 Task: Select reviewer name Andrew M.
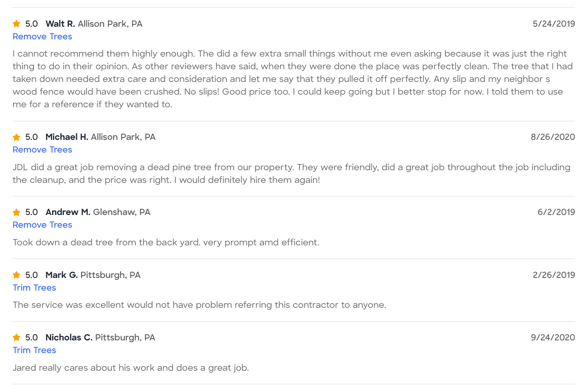pyautogui.click(x=68, y=212)
